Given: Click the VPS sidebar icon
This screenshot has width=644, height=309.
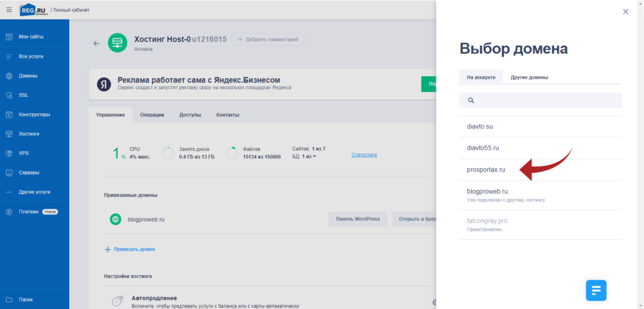Looking at the screenshot, I should pos(9,154).
